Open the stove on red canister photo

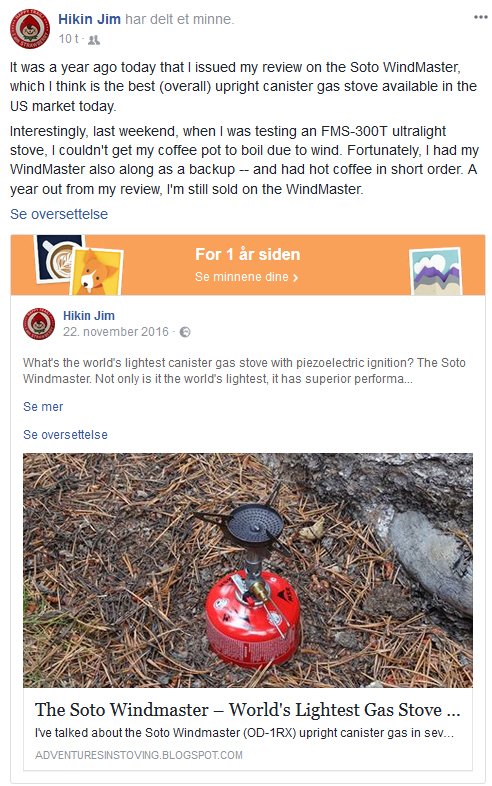248,570
